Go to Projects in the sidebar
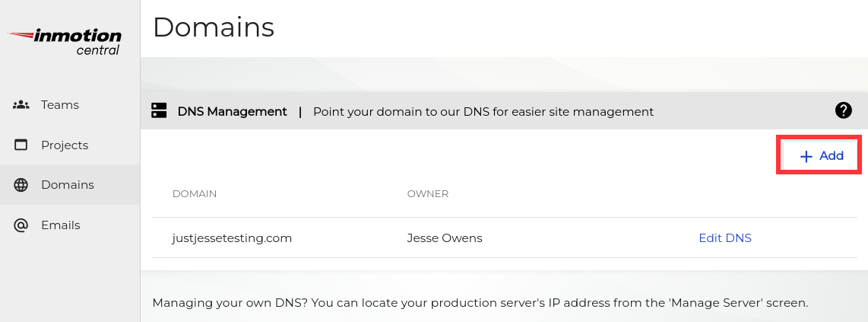868x322 pixels. point(65,145)
